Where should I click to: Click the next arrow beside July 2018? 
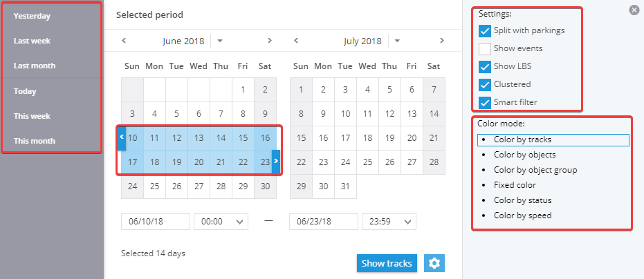click(x=442, y=40)
